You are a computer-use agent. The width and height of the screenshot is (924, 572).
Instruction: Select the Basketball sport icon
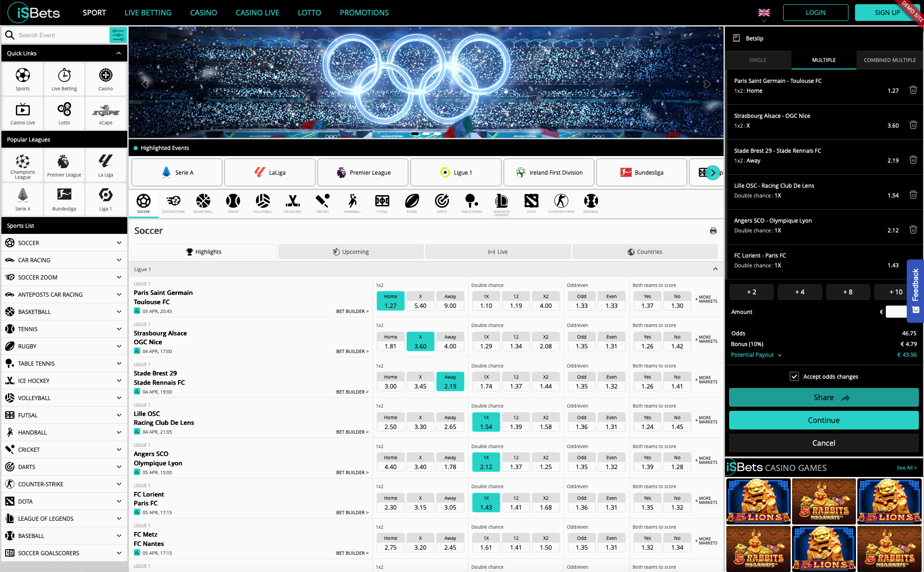pos(203,203)
